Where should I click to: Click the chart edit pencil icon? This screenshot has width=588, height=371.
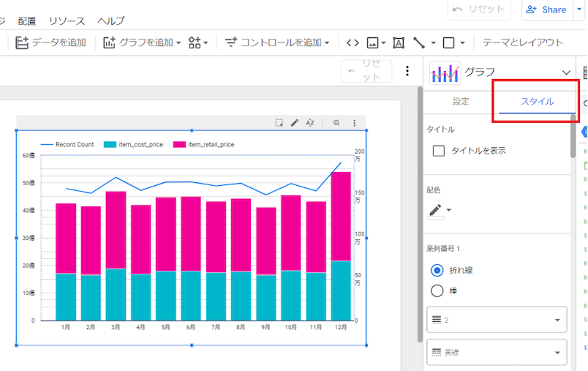click(x=295, y=123)
